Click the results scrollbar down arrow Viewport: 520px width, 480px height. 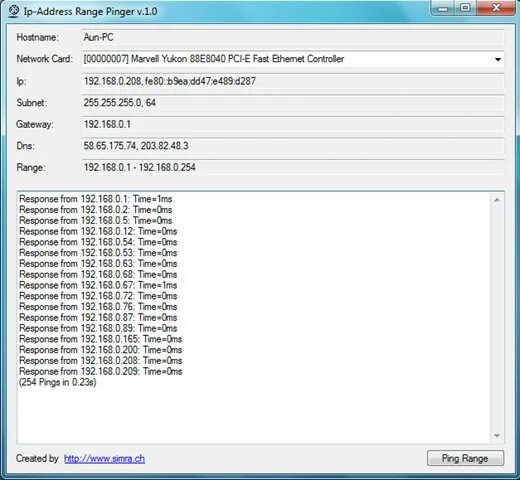click(497, 436)
